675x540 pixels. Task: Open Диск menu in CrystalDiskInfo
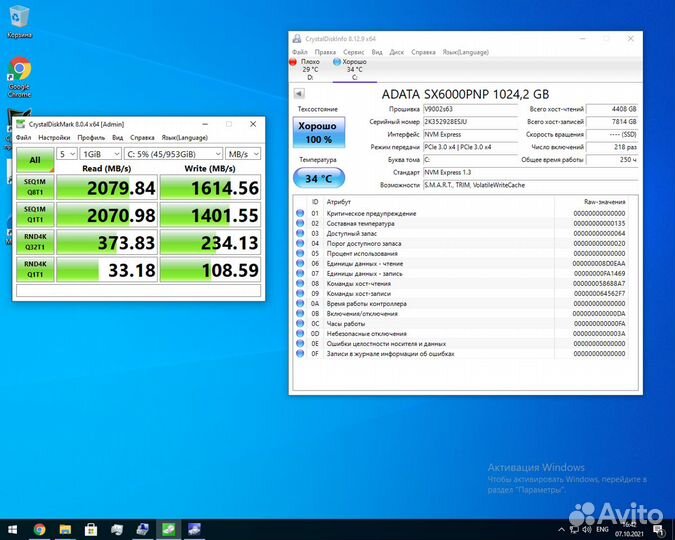click(x=396, y=52)
